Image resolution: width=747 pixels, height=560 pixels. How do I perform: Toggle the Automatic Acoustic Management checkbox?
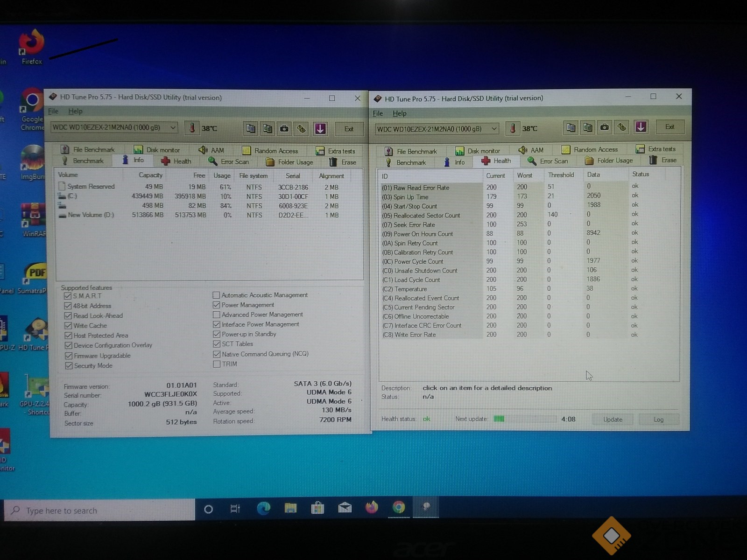tap(216, 295)
